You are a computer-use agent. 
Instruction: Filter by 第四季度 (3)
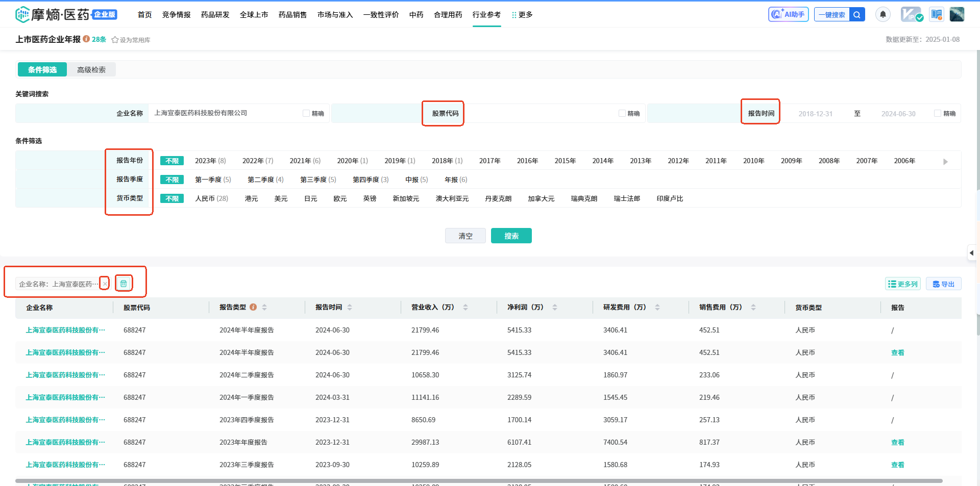click(371, 180)
